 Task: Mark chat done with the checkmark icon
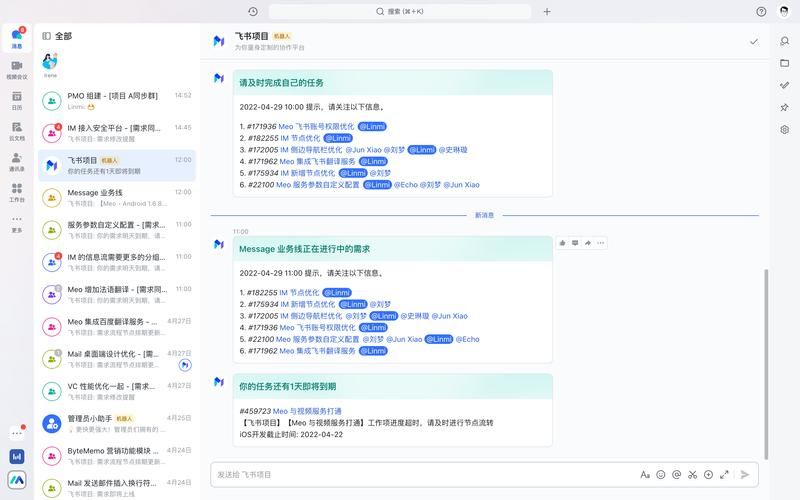click(x=754, y=41)
